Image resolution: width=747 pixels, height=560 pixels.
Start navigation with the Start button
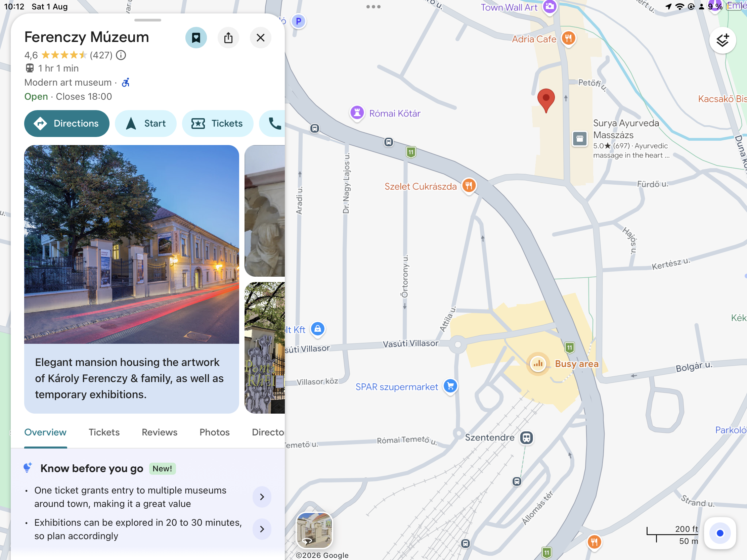145,124
